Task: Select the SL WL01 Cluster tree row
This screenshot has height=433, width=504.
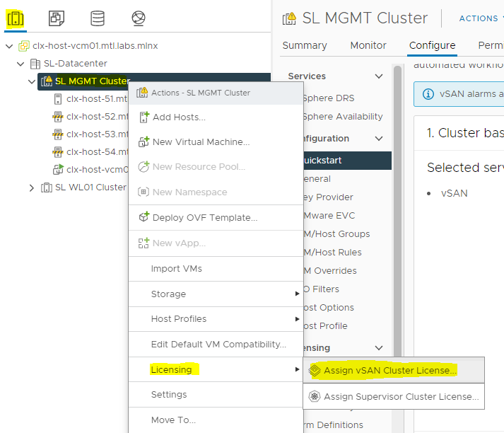Action: coord(90,187)
